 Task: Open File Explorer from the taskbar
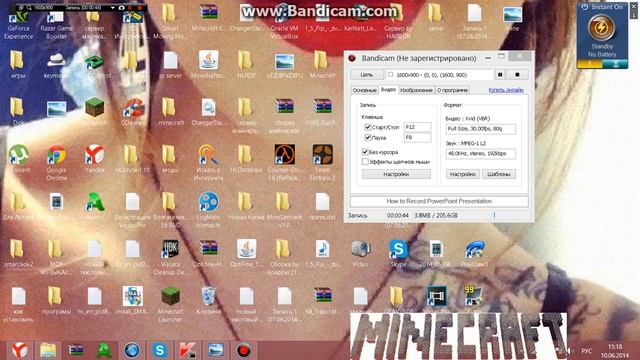click(48, 350)
